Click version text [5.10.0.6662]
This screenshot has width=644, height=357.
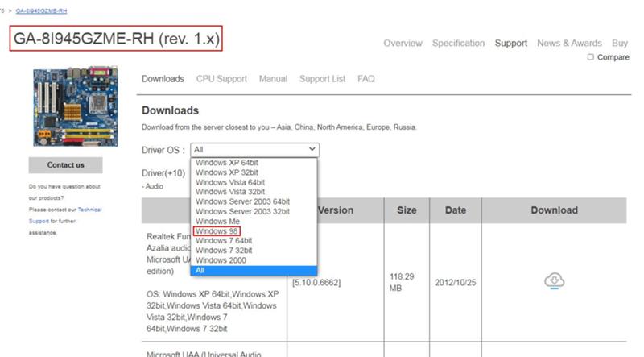(x=316, y=283)
